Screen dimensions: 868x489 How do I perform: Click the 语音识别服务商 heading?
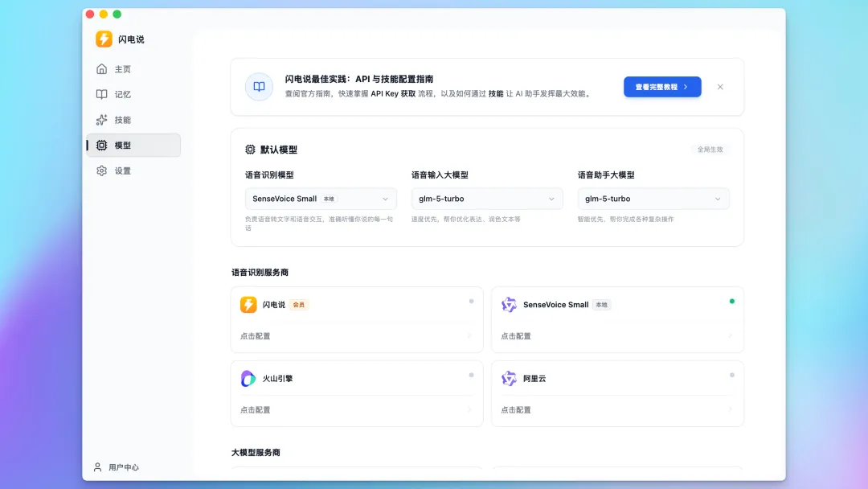pos(260,273)
